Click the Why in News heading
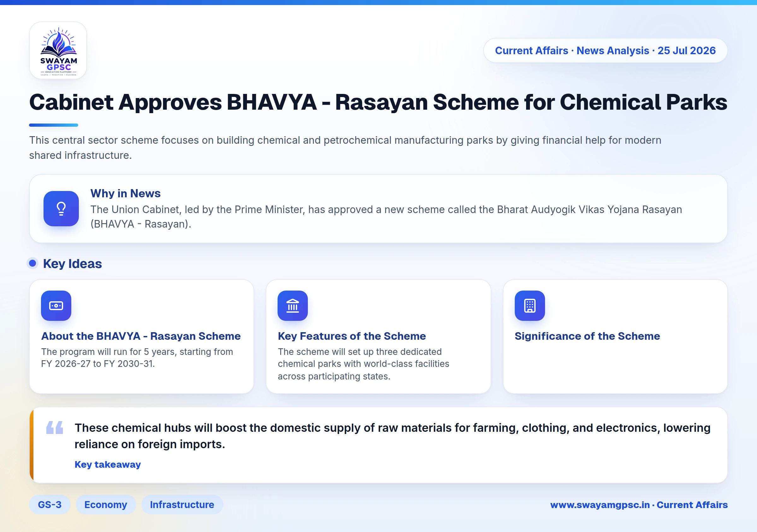757x532 pixels. (125, 194)
